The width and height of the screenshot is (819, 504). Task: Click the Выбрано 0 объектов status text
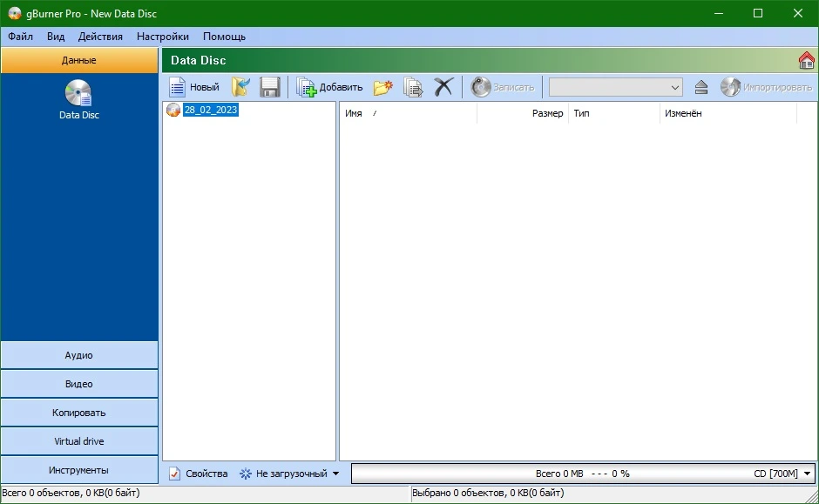488,493
